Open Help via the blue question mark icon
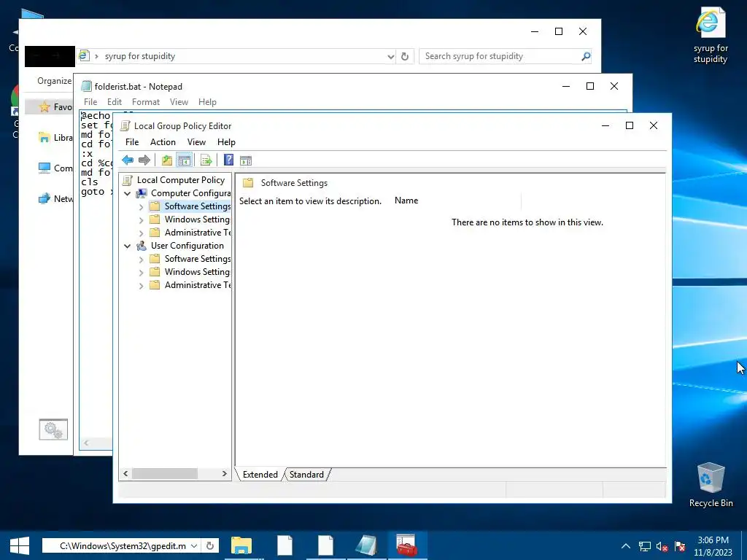747x560 pixels. 228,160
